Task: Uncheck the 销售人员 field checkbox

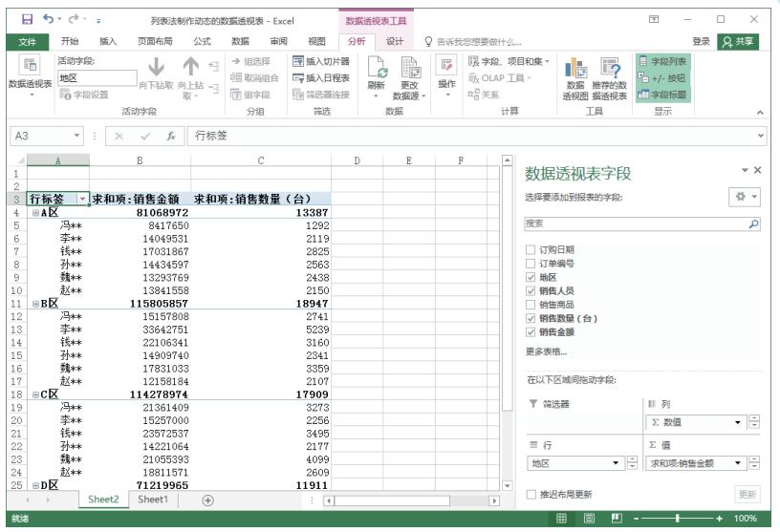Action: [x=531, y=291]
